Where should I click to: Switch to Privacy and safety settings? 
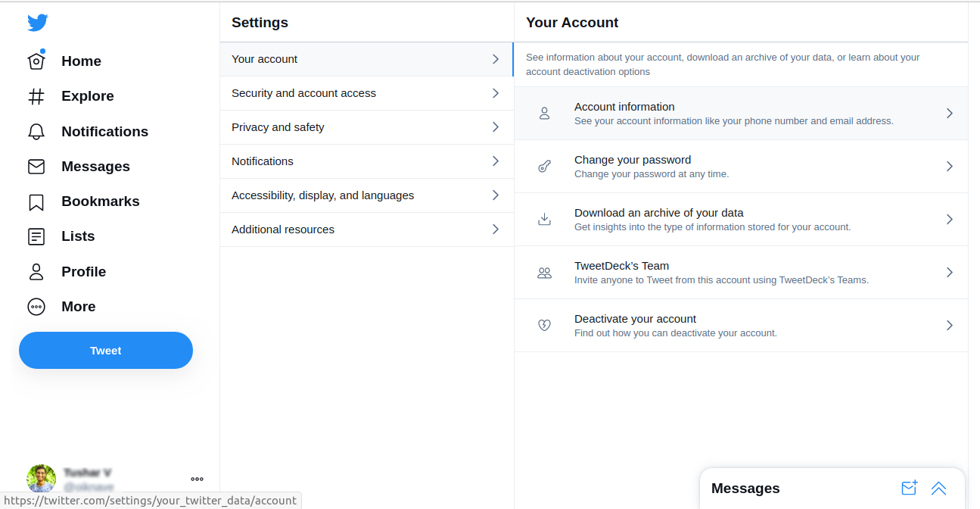tap(366, 126)
